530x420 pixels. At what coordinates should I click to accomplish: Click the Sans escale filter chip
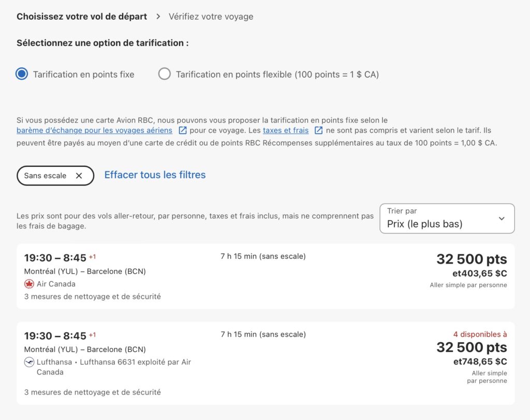[46, 176]
